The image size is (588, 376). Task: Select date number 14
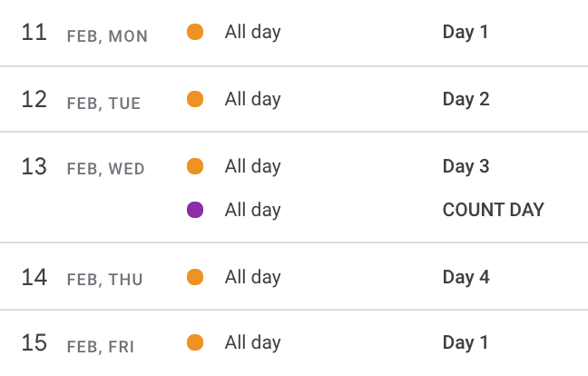click(x=34, y=278)
